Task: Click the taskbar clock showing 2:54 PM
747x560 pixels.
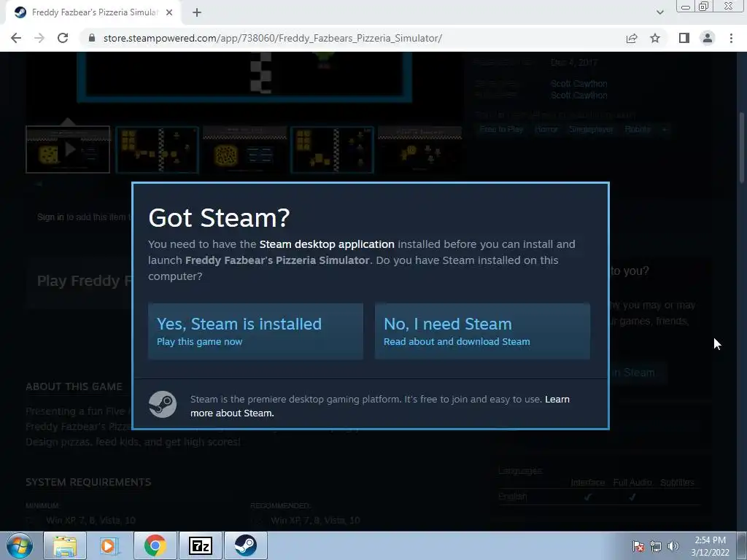Action: 710,546
